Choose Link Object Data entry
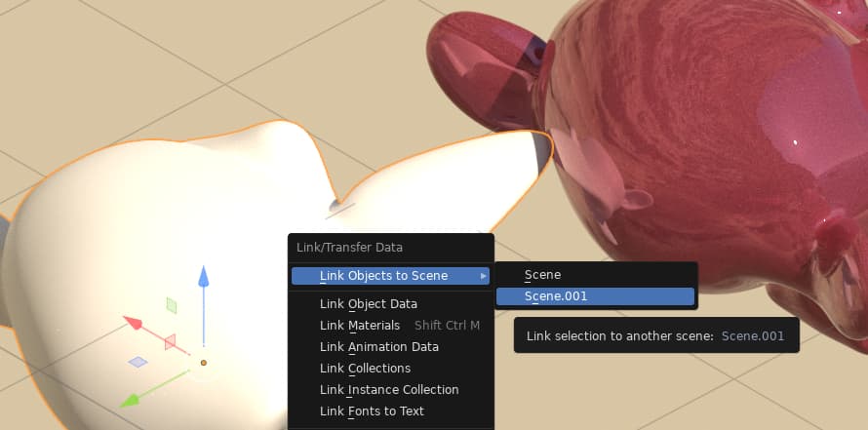 [390, 304]
